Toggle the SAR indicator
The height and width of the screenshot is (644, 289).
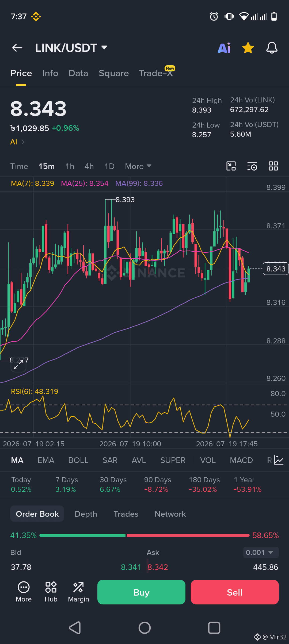pos(110,460)
